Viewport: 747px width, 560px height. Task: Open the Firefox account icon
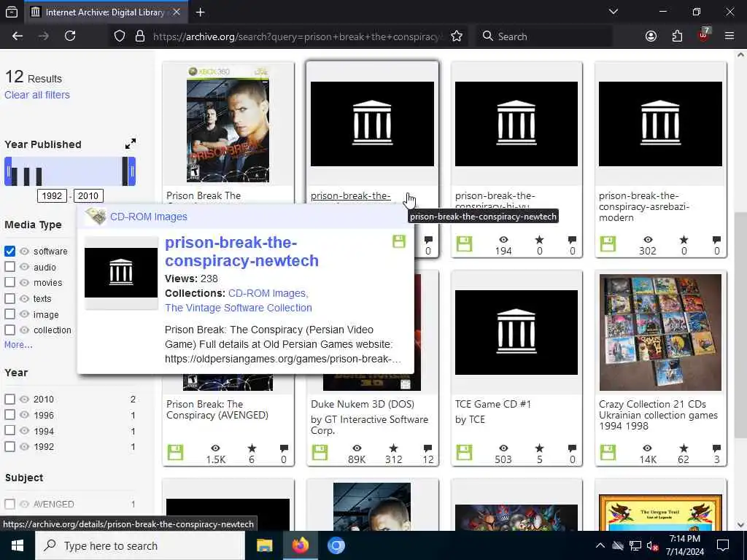tap(651, 36)
